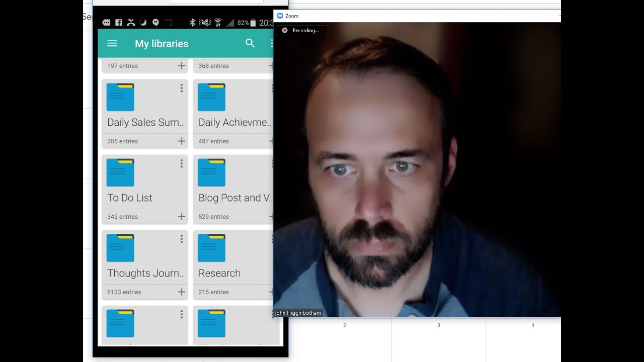
Task: Tap the search magnifier in My libraries
Action: tap(250, 43)
